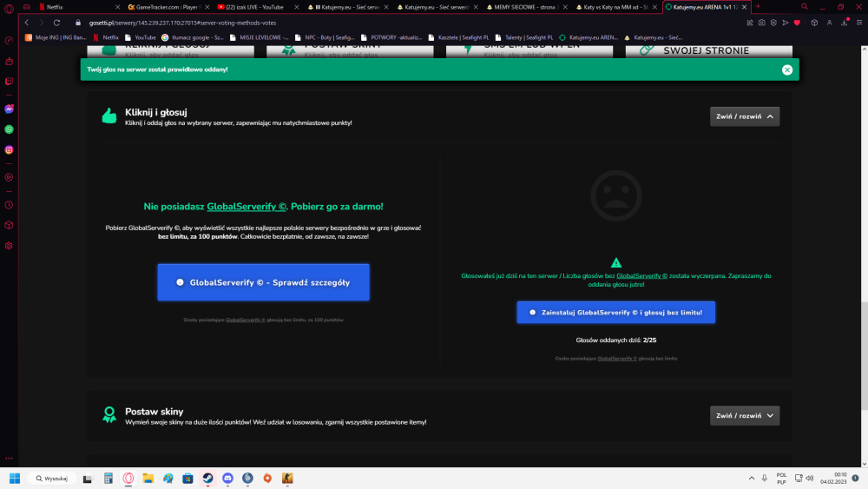
Task: Show hidden system tray icons chevron
Action: click(751, 479)
